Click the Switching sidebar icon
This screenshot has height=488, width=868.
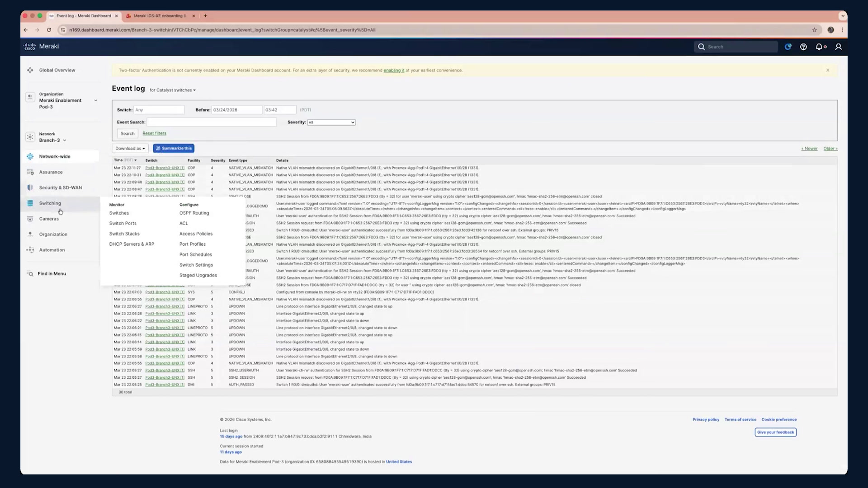(x=30, y=203)
